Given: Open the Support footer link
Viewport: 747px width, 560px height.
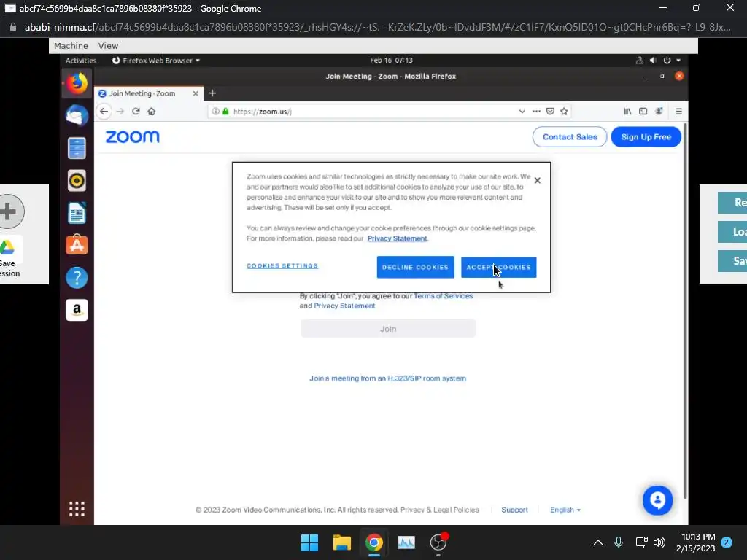Looking at the screenshot, I should coord(514,510).
